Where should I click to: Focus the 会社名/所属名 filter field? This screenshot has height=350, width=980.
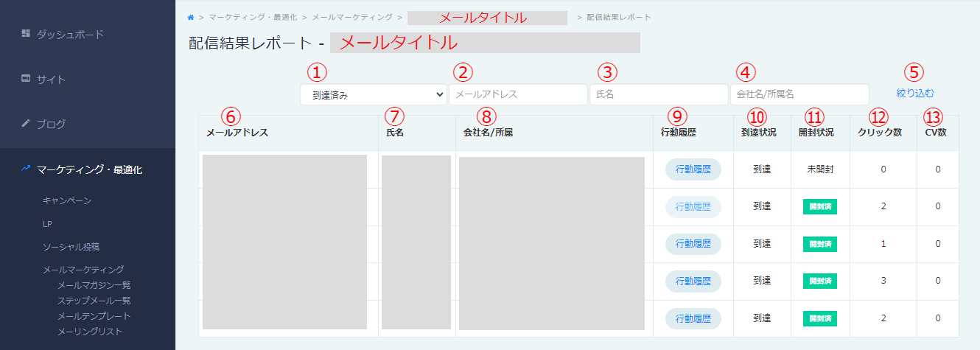(799, 94)
